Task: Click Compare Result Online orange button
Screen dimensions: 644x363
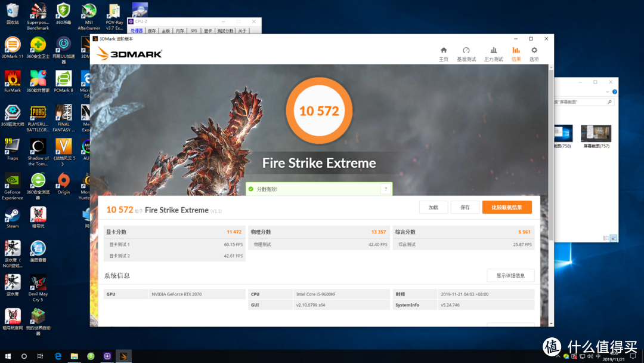Action: (507, 208)
